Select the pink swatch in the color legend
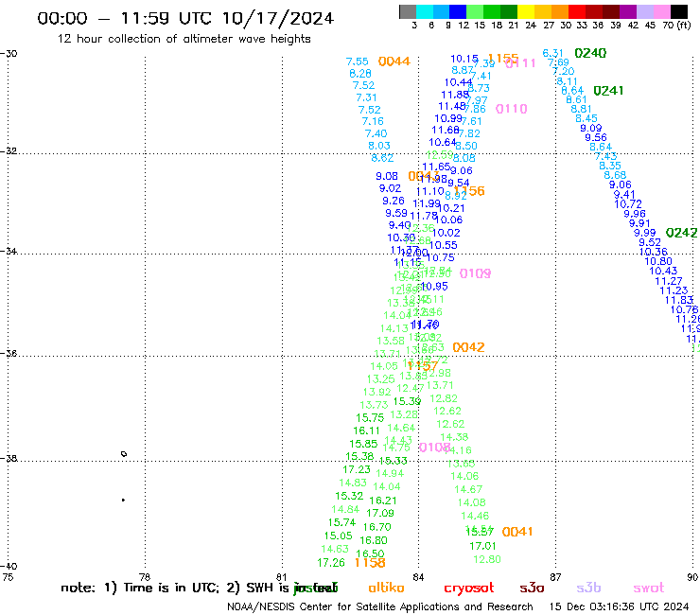This screenshot has width=700, height=615. click(662, 11)
